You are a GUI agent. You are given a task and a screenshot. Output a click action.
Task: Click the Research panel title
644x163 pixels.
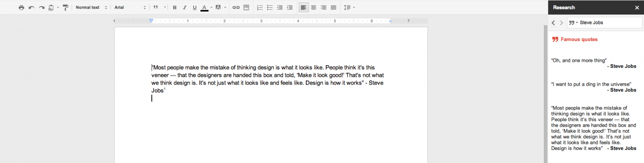pyautogui.click(x=564, y=8)
